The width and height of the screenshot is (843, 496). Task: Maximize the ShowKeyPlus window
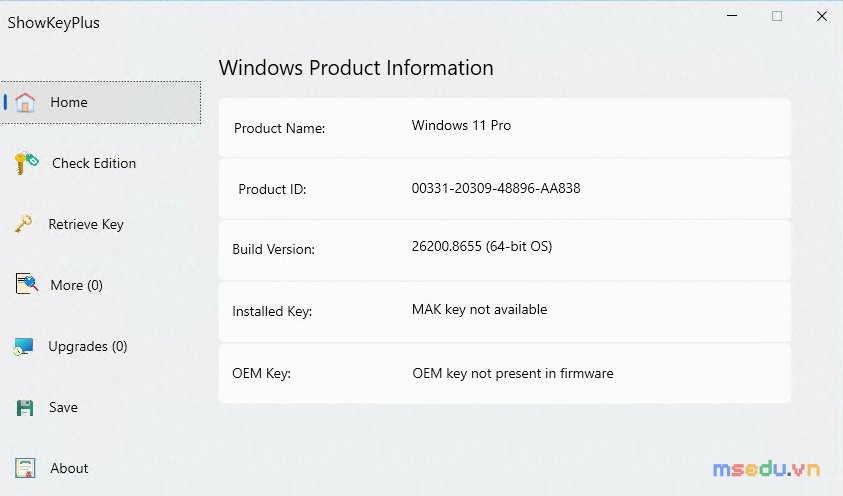[777, 16]
